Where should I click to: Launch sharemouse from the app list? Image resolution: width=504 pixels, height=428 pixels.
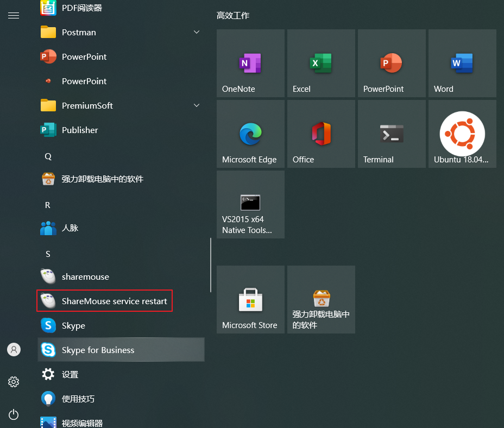[121, 276]
